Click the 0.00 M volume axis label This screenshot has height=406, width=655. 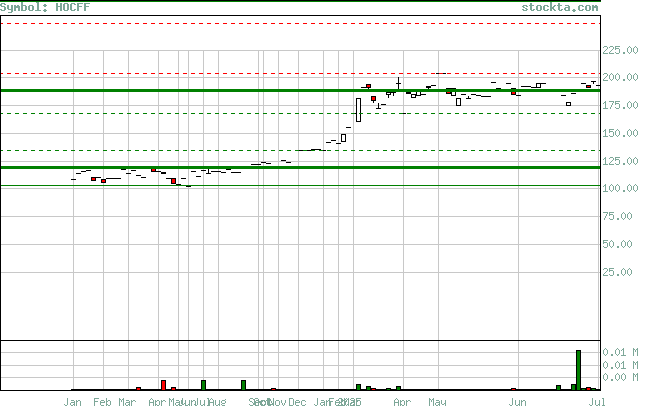[620, 377]
